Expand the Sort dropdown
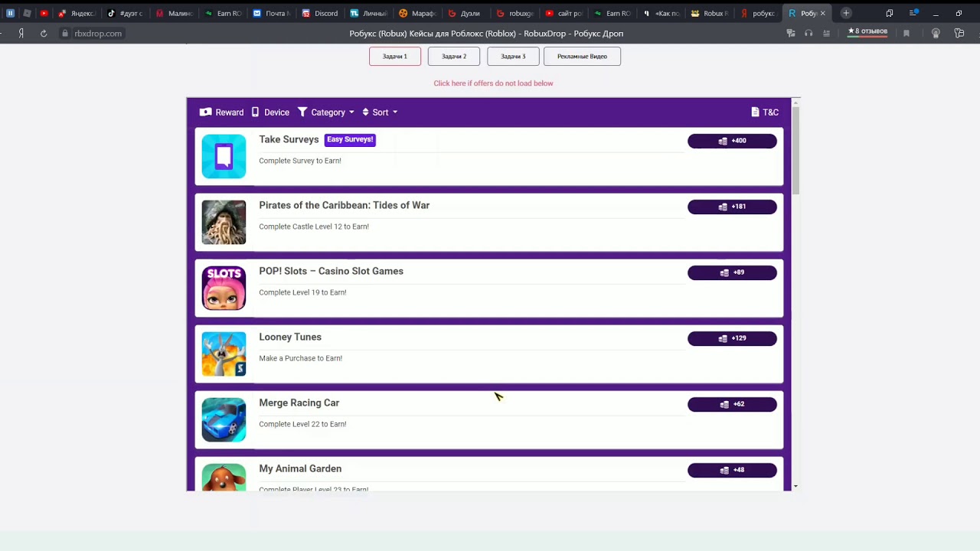This screenshot has width=980, height=551. coord(380,112)
